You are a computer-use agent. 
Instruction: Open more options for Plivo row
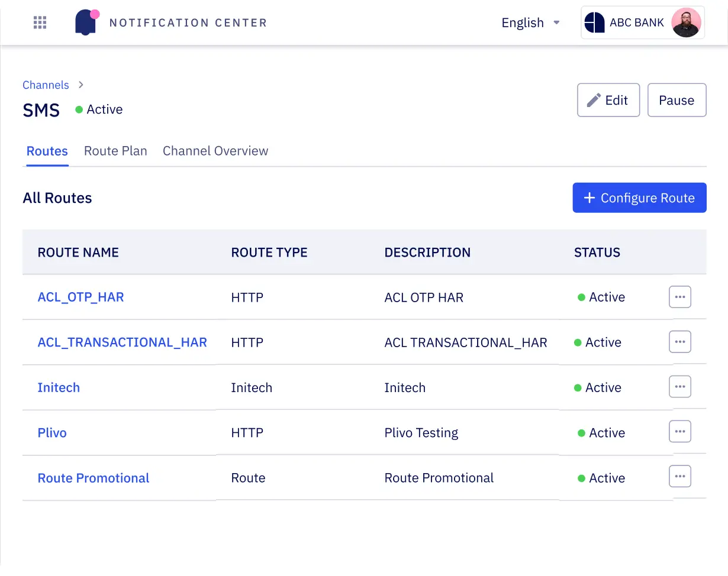[680, 432]
